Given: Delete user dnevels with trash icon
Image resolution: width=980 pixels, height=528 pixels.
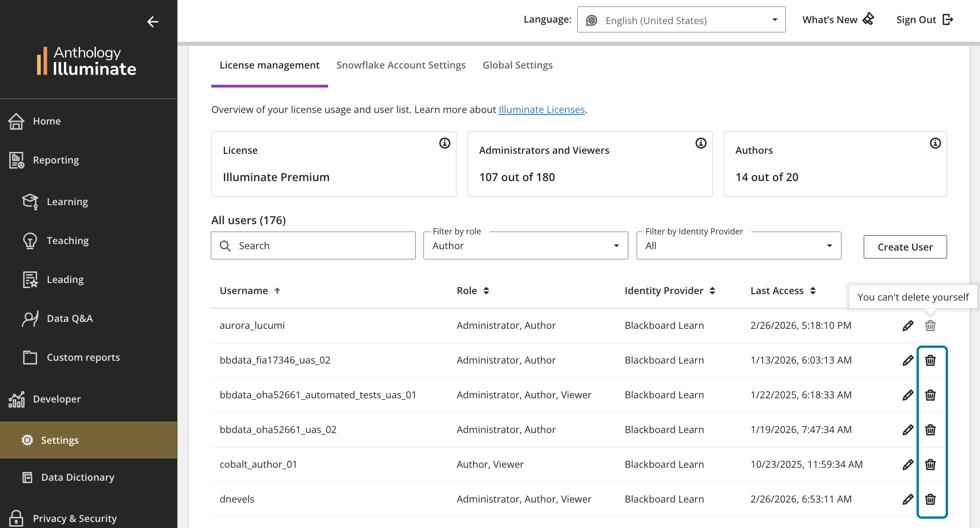Looking at the screenshot, I should pyautogui.click(x=930, y=499).
